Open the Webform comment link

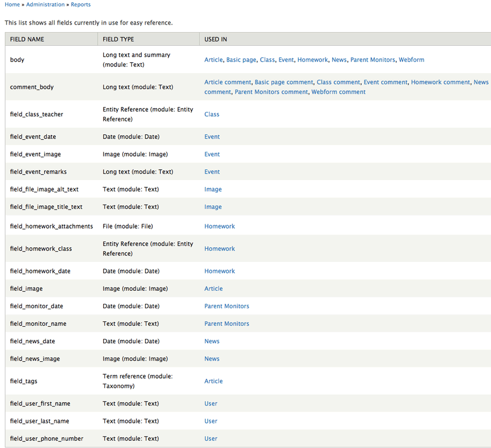[x=338, y=92]
